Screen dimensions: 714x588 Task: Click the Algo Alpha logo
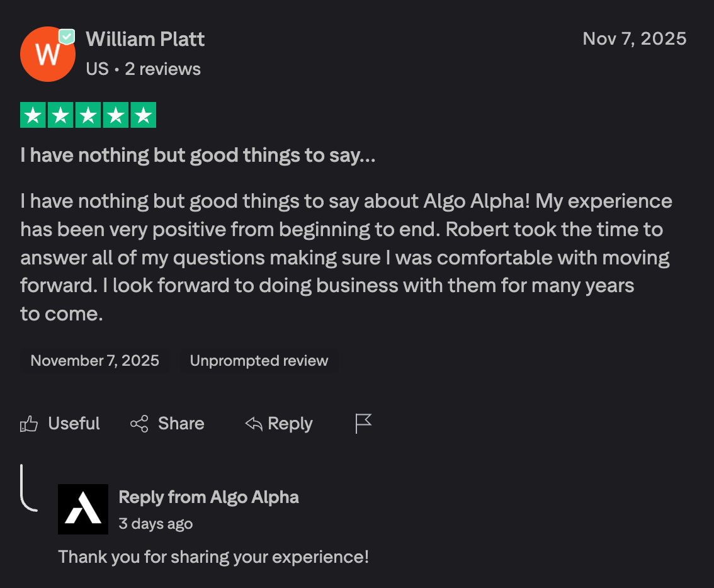tap(83, 509)
